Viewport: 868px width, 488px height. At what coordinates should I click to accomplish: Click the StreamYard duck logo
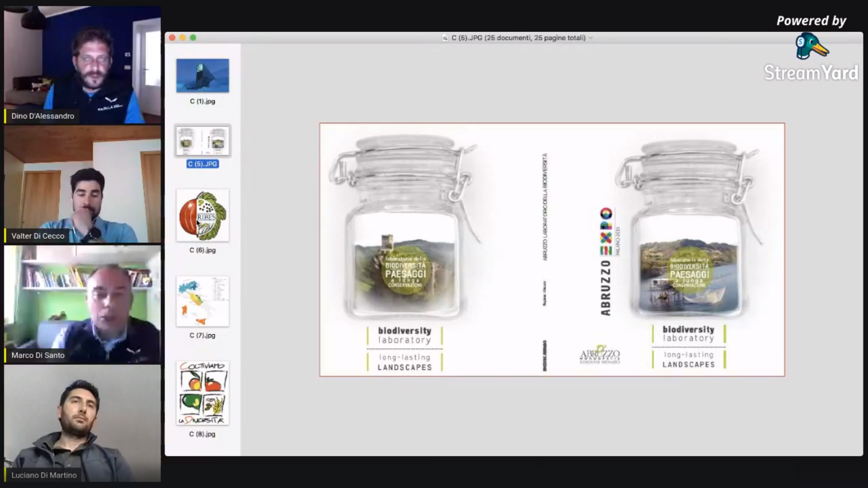tap(811, 46)
